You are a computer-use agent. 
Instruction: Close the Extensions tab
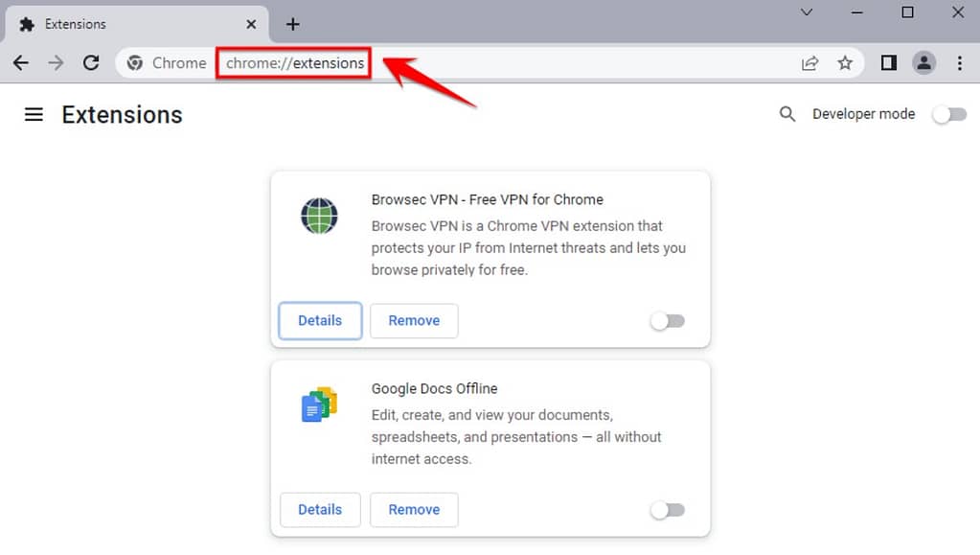(251, 24)
